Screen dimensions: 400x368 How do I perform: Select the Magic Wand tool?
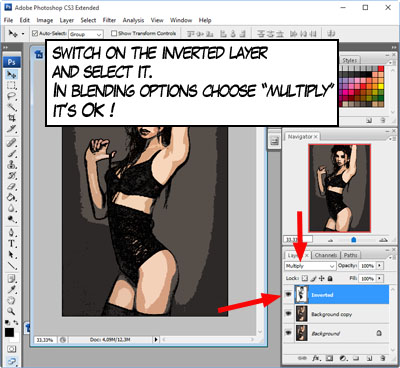pyautogui.click(x=12, y=107)
